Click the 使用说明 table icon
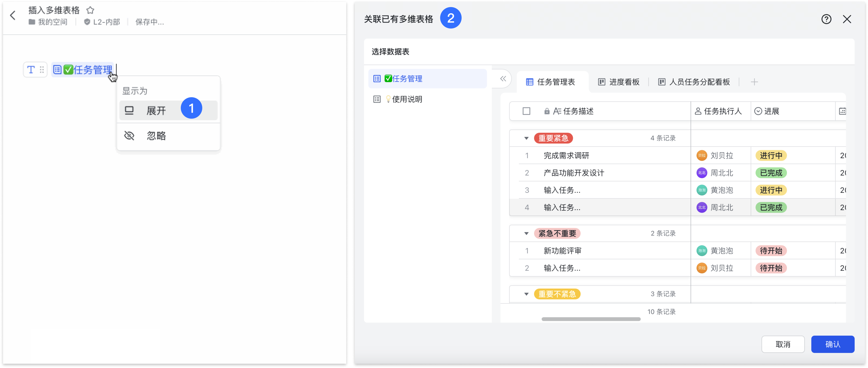868x368 pixels. pyautogui.click(x=377, y=99)
